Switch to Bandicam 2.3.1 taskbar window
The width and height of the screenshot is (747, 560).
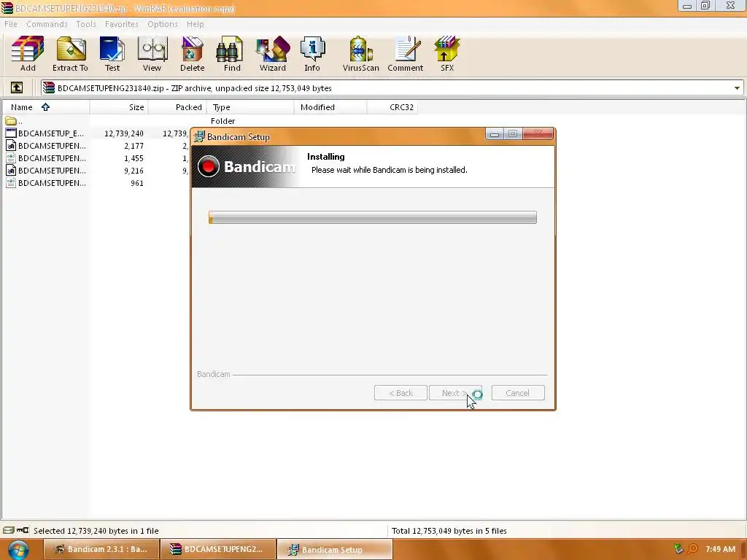(101, 549)
